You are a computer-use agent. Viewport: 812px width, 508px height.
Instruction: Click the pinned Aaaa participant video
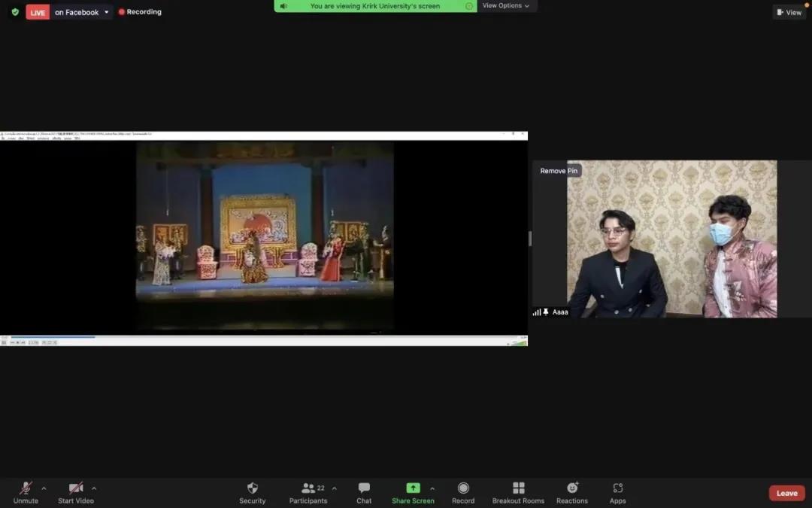tap(671, 239)
